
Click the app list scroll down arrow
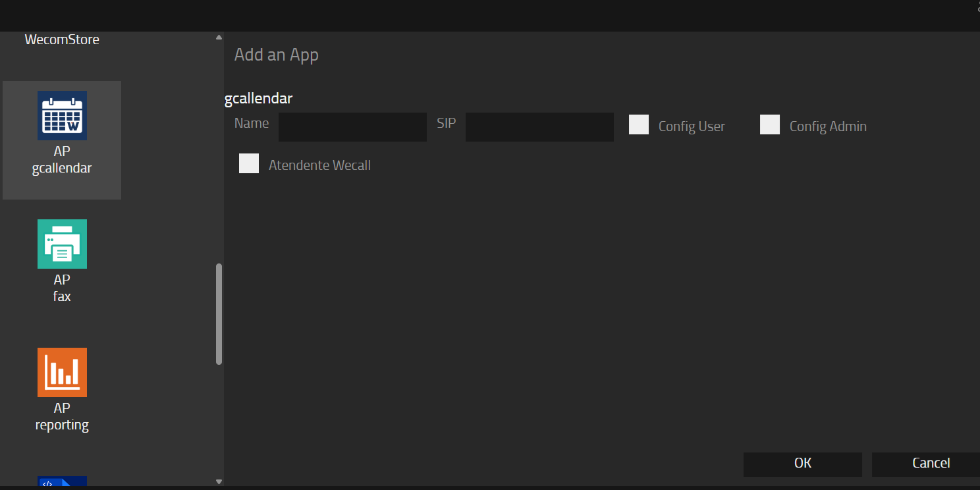[219, 481]
